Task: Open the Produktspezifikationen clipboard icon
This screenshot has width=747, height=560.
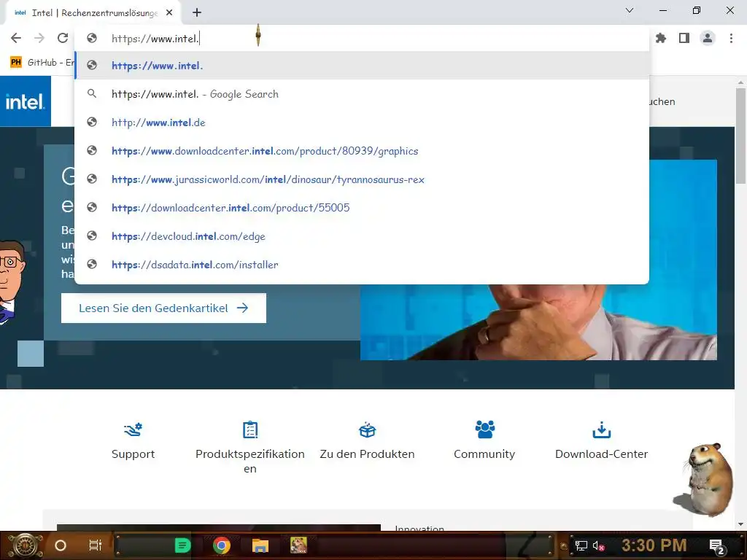Action: (x=250, y=429)
